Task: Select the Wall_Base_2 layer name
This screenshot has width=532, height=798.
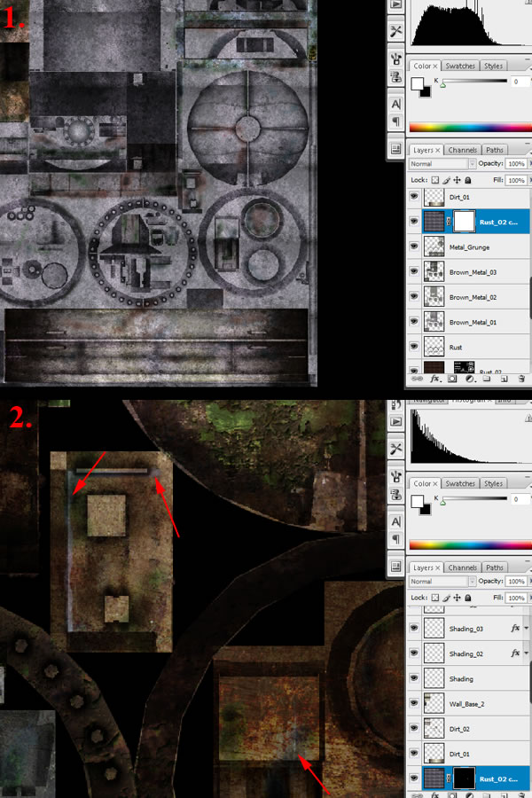Action: [x=466, y=703]
